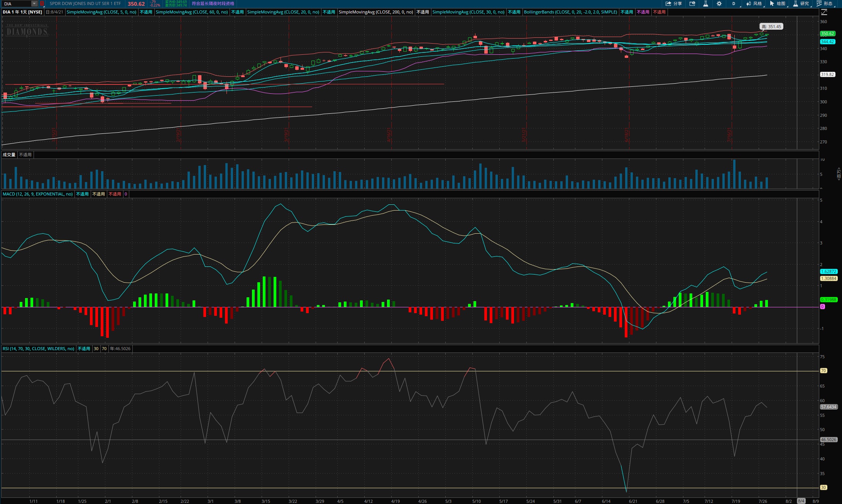Click the 8/4 date marker on time axis

pos(801,501)
